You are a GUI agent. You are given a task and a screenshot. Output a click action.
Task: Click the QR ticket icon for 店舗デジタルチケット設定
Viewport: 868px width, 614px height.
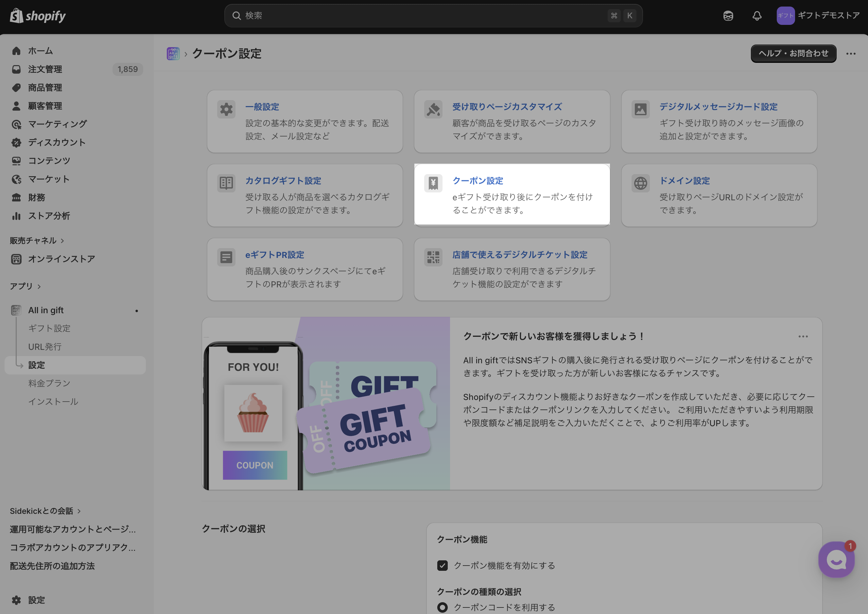click(433, 257)
